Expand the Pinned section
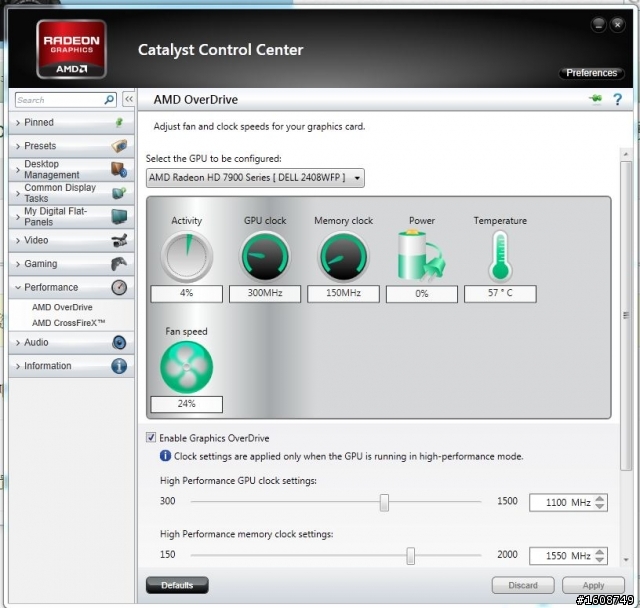The width and height of the screenshot is (640, 608). click(x=71, y=122)
